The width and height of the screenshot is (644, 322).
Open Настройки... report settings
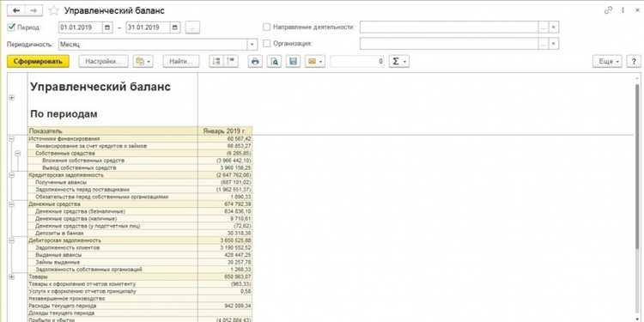coord(104,61)
